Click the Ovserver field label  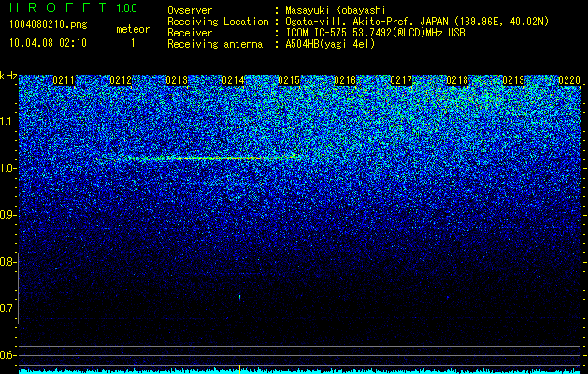tap(190, 10)
